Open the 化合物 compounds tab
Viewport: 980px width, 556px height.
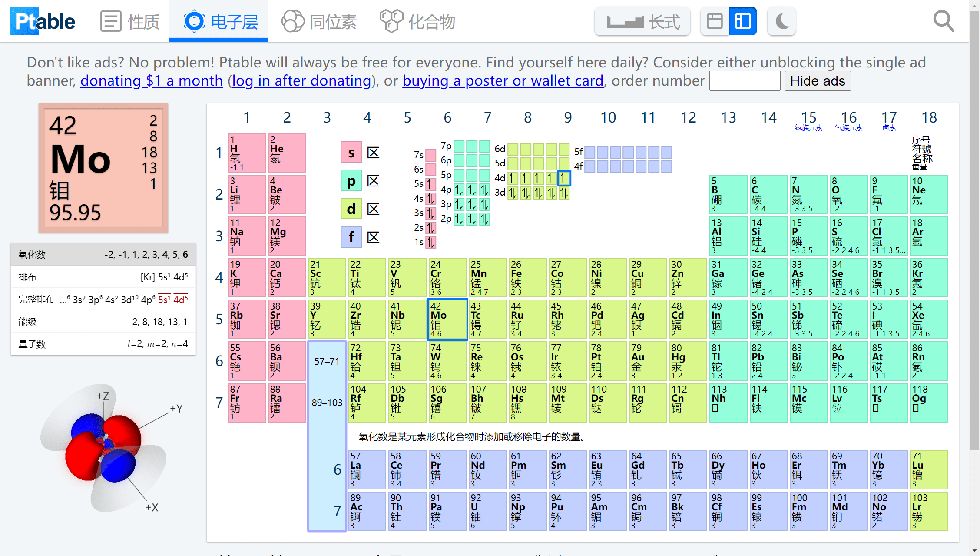(x=417, y=20)
